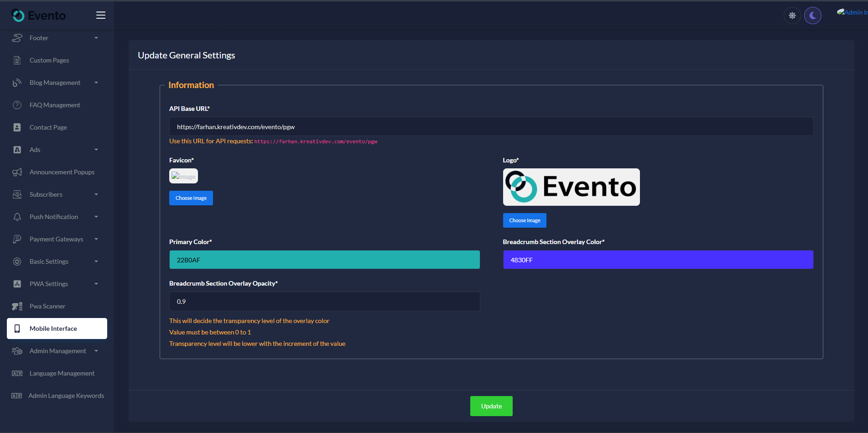Image resolution: width=868 pixels, height=433 pixels.
Task: Click the FAQ Management question mark icon
Action: point(17,105)
